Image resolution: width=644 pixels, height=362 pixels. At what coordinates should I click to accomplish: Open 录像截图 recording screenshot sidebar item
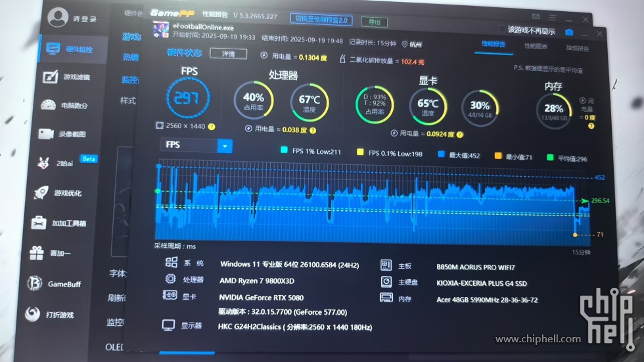pyautogui.click(x=62, y=134)
